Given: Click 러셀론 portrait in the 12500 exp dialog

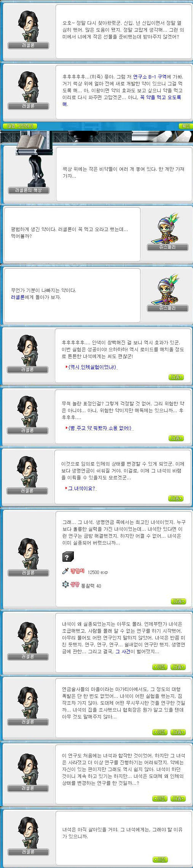Looking at the screenshot, I should 29,553.
